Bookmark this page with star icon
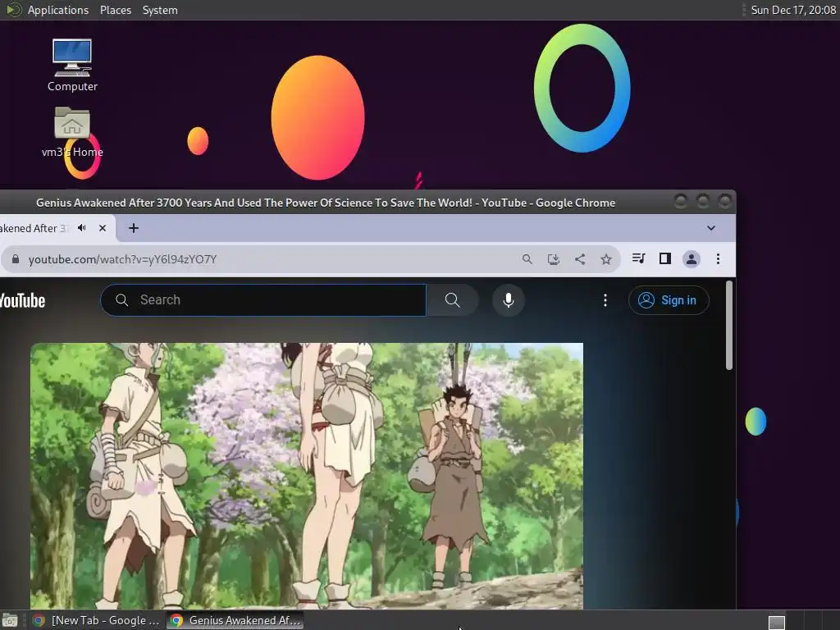 606,259
